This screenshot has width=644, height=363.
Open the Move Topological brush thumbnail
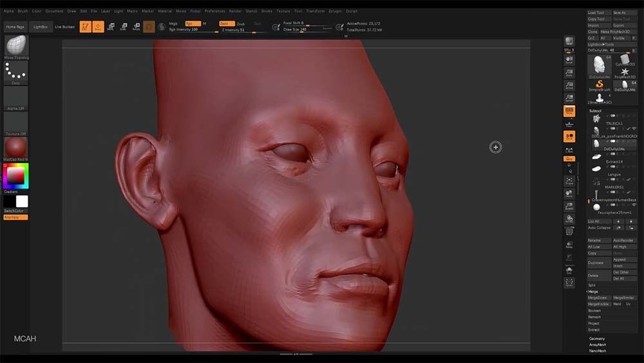coord(16,46)
